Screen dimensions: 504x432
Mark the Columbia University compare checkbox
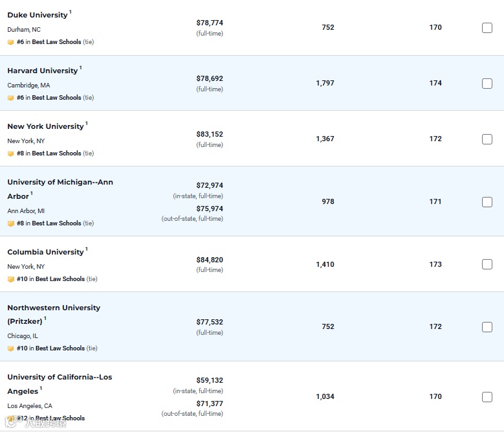pyautogui.click(x=487, y=264)
